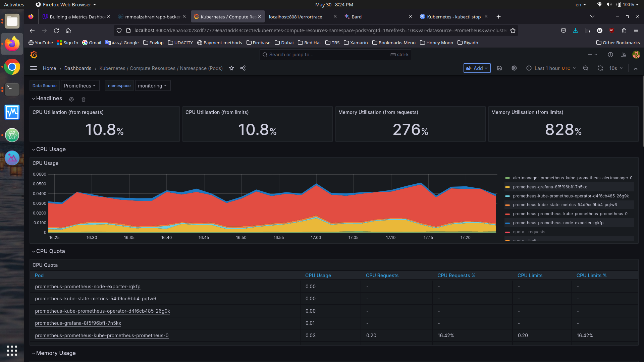Switch to the Bard browser tab
The image size is (644, 362).
pos(357,16)
